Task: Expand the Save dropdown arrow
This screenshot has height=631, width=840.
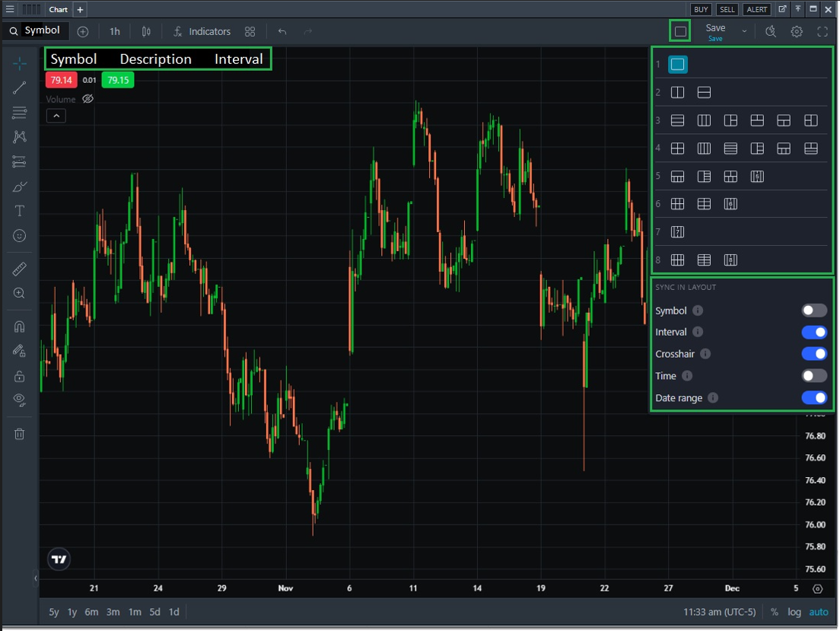Action: click(744, 31)
